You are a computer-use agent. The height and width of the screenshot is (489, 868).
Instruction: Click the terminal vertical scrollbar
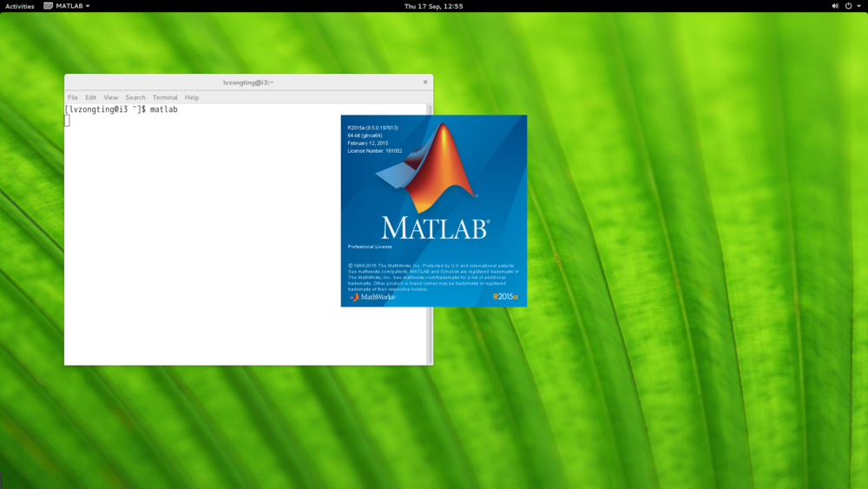[430, 235]
